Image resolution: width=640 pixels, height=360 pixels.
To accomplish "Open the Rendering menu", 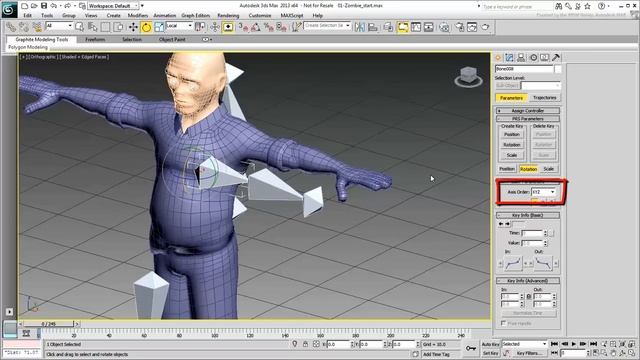I will click(228, 16).
